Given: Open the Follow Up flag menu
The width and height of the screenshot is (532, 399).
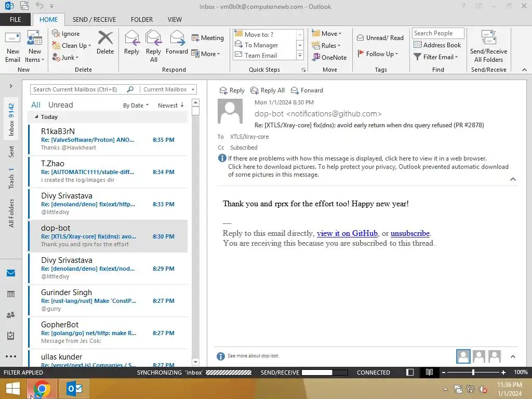Looking at the screenshot, I should [378, 54].
